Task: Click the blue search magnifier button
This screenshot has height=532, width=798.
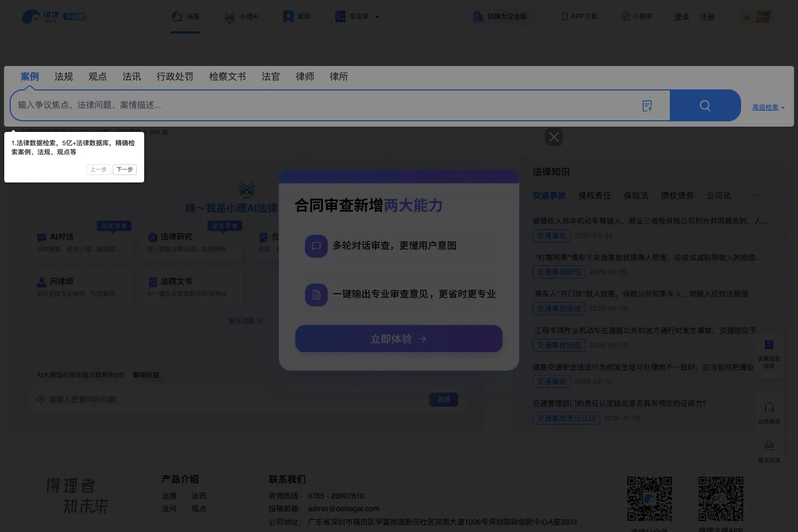Action: pyautogui.click(x=705, y=105)
